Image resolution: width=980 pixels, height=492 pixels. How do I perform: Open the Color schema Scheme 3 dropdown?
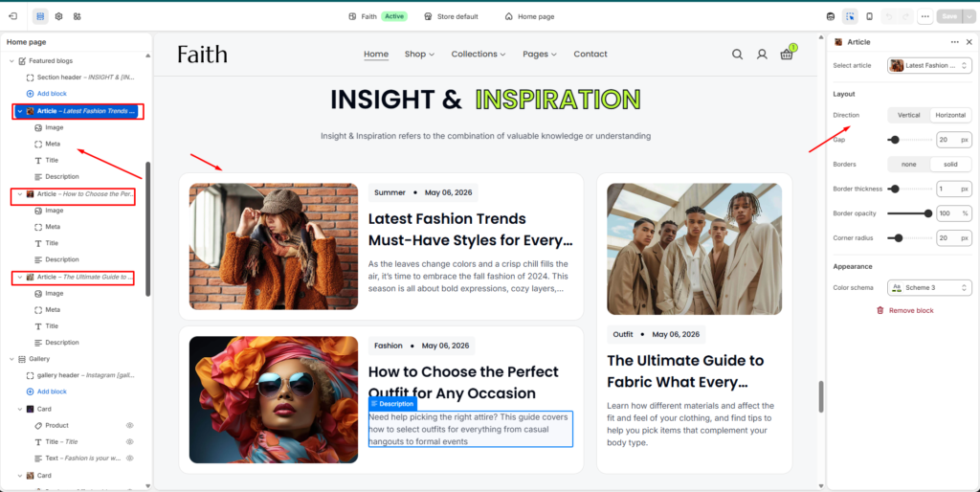929,287
